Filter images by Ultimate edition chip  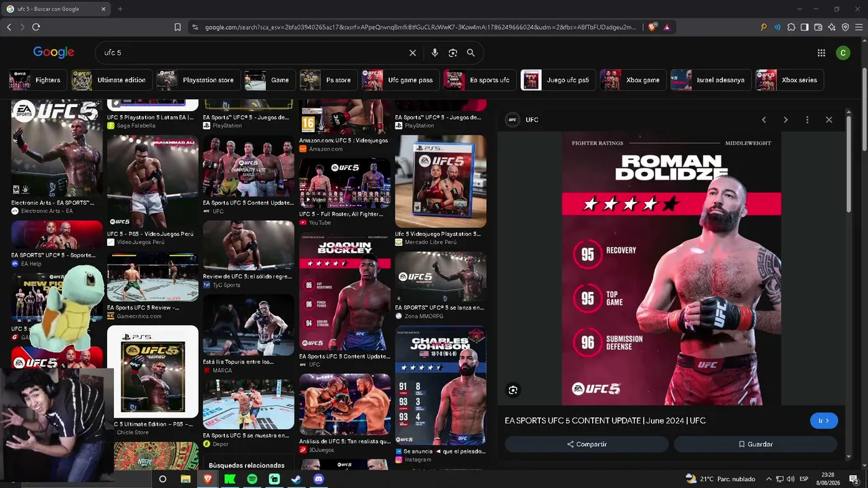(112, 80)
